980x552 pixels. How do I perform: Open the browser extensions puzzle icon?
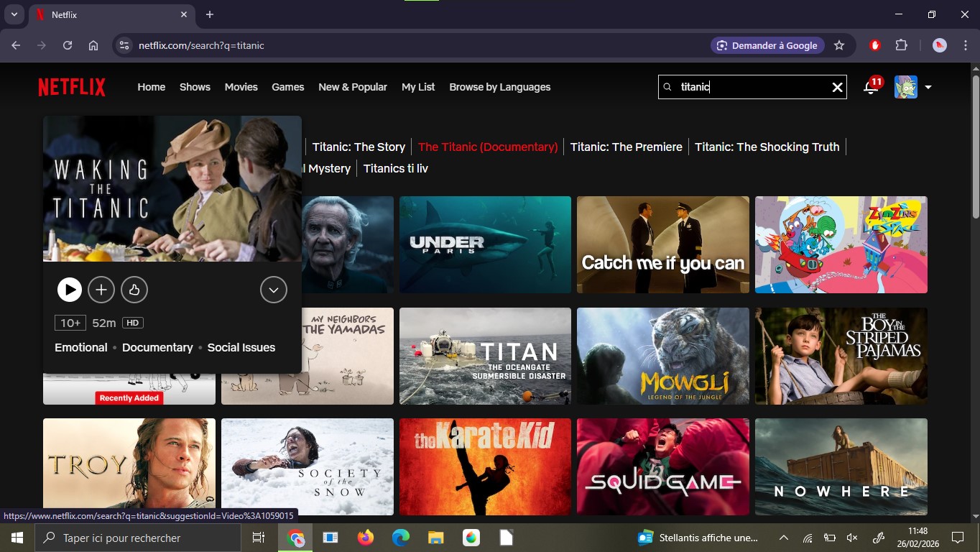[x=901, y=45]
